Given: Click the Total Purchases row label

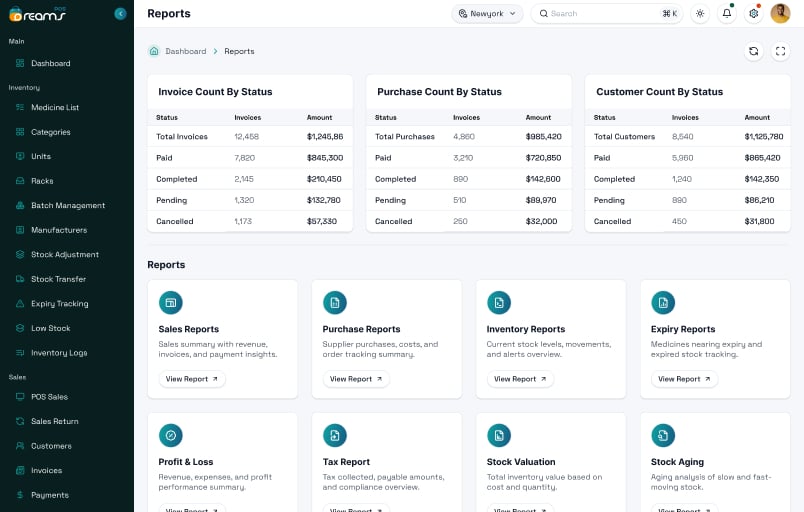Looking at the screenshot, I should click(405, 137).
